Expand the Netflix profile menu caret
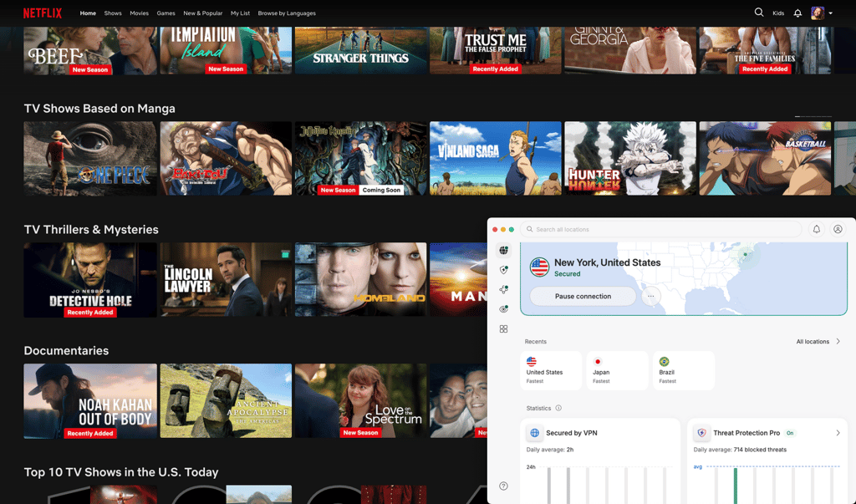Viewport: 856px width, 504px height. tap(830, 13)
